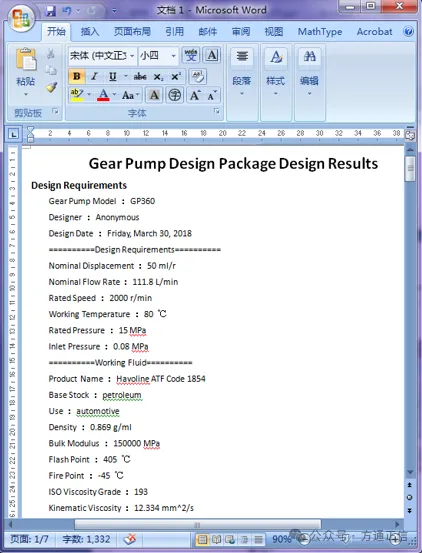Click the Grow Font icon
Screen dimensions: 422x553
point(195,95)
